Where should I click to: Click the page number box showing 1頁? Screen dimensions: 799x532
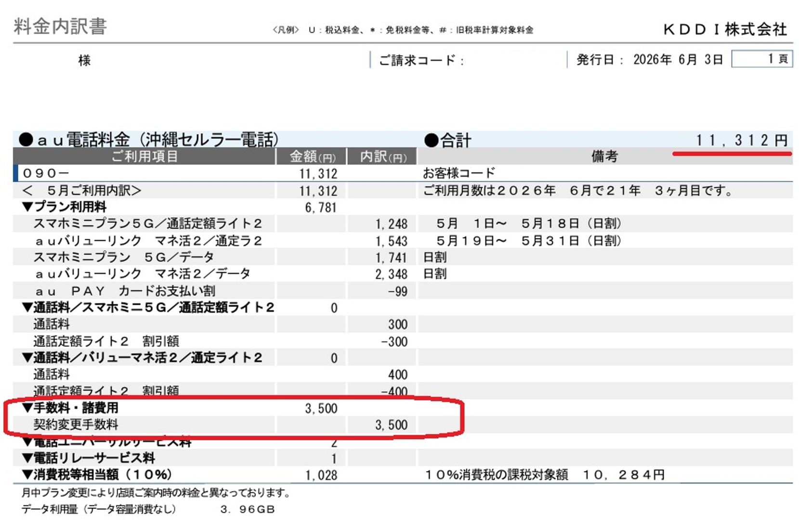762,59
